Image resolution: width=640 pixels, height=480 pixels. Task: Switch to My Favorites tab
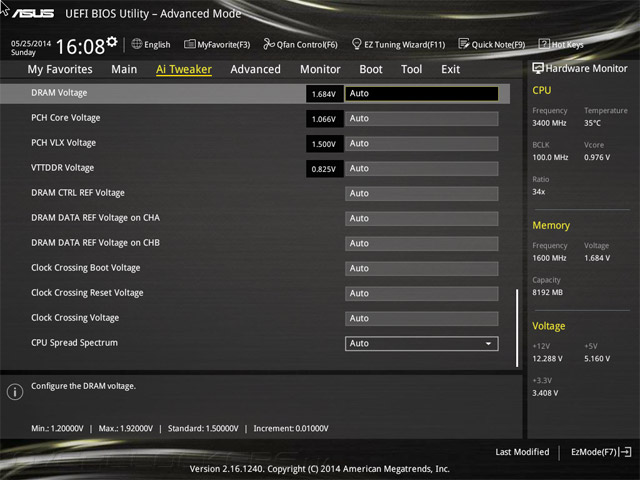60,69
